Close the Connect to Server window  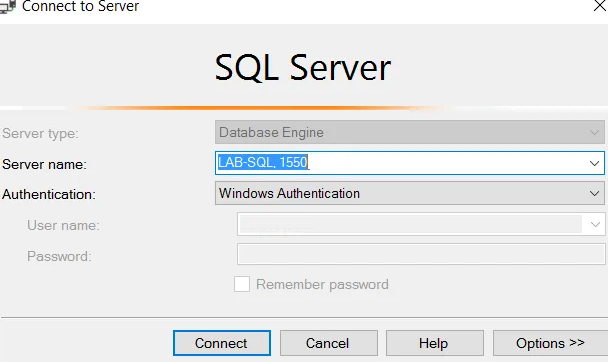(599, 6)
